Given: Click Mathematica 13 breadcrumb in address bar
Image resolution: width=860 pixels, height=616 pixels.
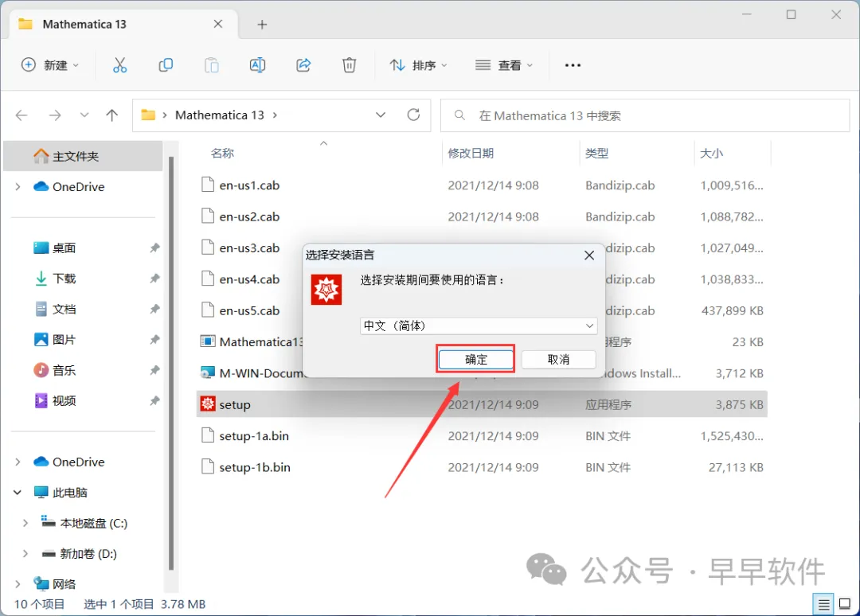Looking at the screenshot, I should [x=220, y=115].
